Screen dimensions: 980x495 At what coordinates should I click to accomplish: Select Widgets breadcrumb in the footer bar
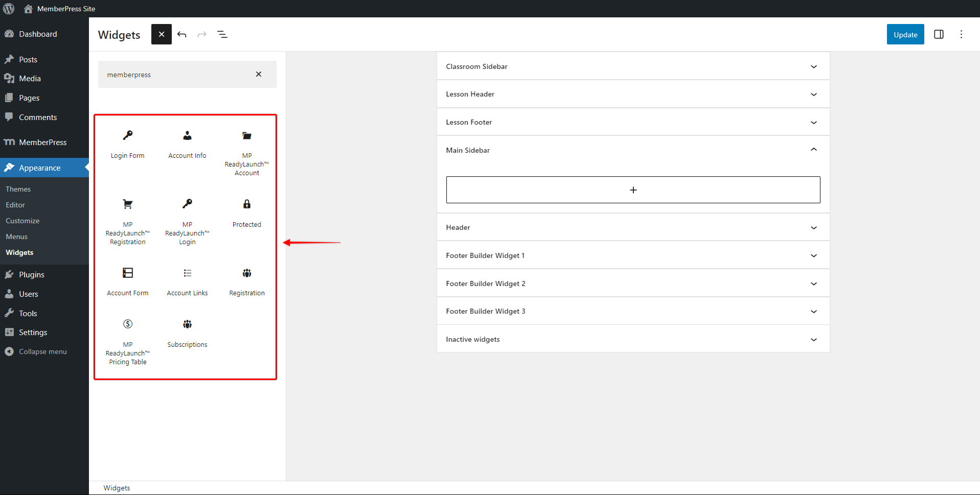(x=117, y=488)
